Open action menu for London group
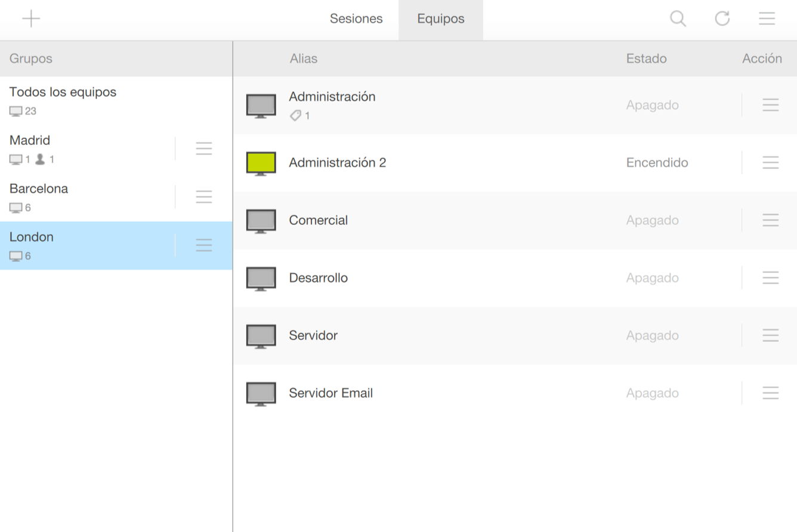This screenshot has width=797, height=532. pos(204,245)
